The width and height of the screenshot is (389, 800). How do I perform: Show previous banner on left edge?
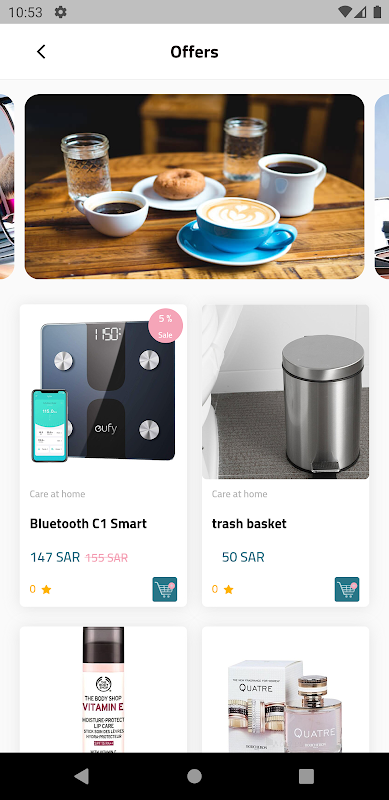tap(7, 186)
